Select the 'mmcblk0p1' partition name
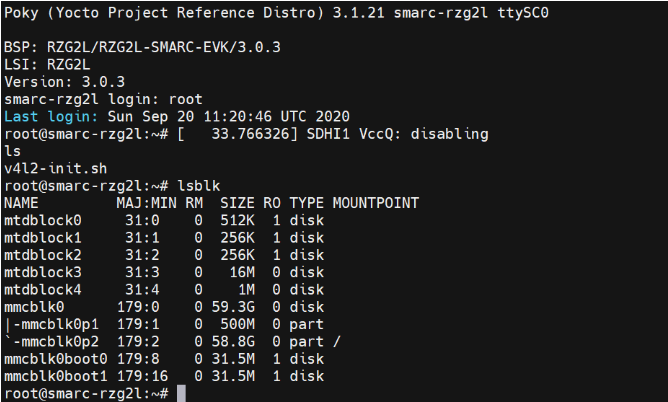 click(x=60, y=324)
